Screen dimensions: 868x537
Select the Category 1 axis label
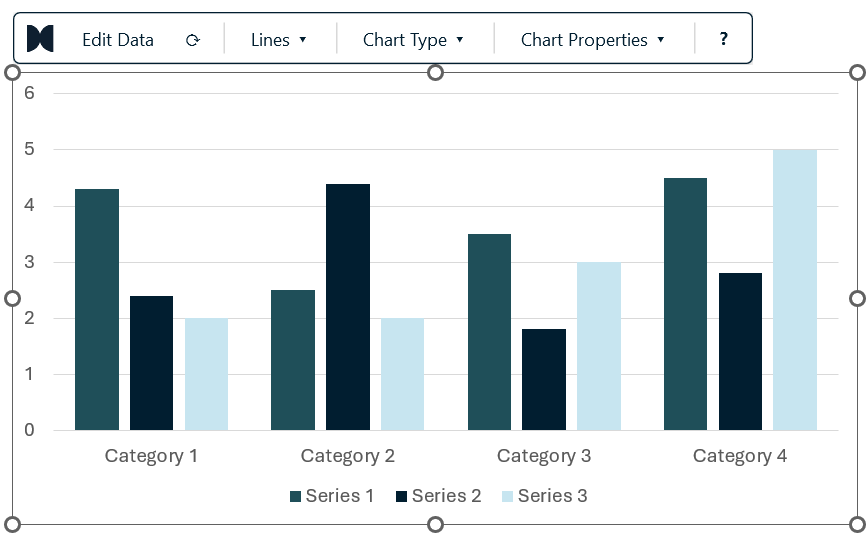coord(151,456)
